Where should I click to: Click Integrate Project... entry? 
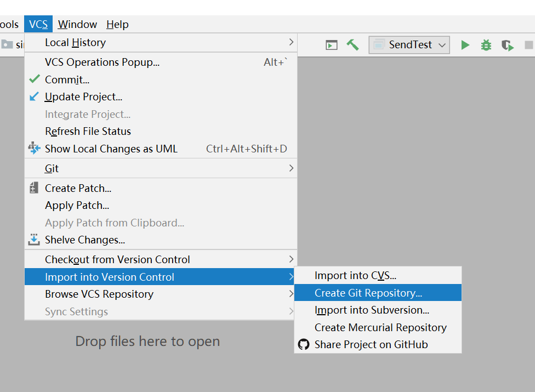coord(161,114)
